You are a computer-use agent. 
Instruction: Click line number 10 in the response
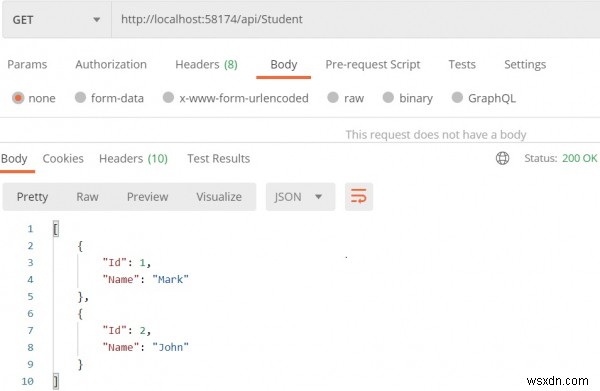point(28,381)
